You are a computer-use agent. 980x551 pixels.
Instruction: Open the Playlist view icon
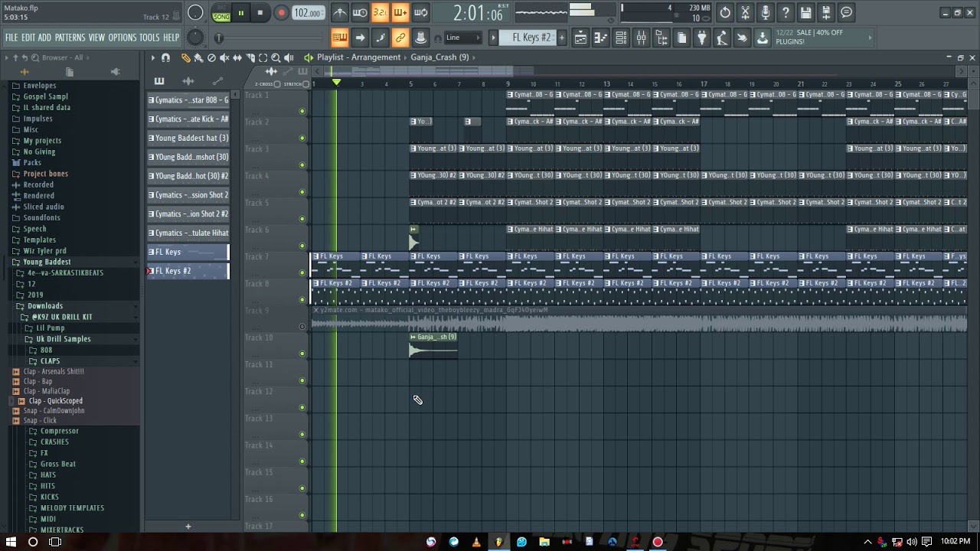[580, 37]
